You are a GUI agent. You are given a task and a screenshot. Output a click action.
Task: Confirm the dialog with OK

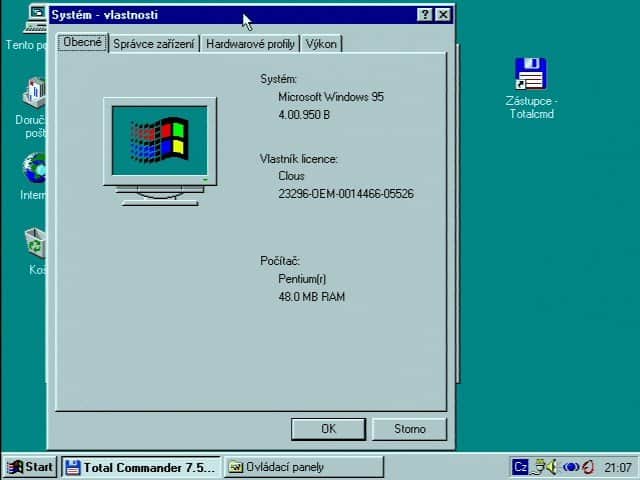click(x=328, y=429)
